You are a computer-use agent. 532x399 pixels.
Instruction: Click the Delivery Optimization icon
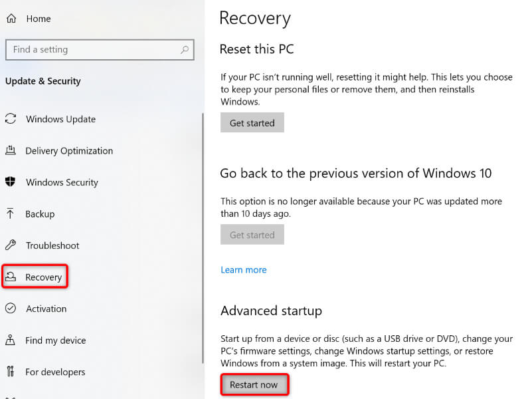click(11, 151)
